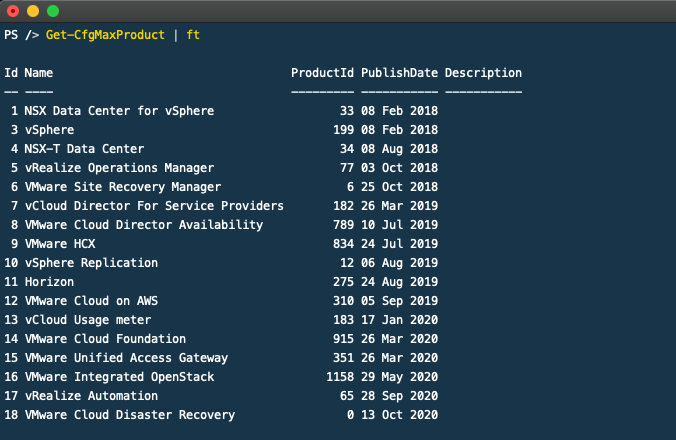The width and height of the screenshot is (676, 440).
Task: Click ProductId value 275
Action: click(344, 281)
